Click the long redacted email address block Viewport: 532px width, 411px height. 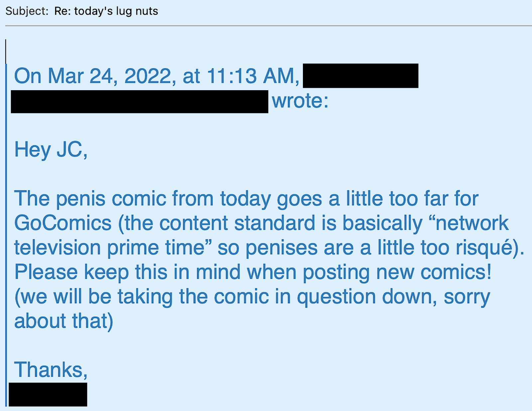140,102
